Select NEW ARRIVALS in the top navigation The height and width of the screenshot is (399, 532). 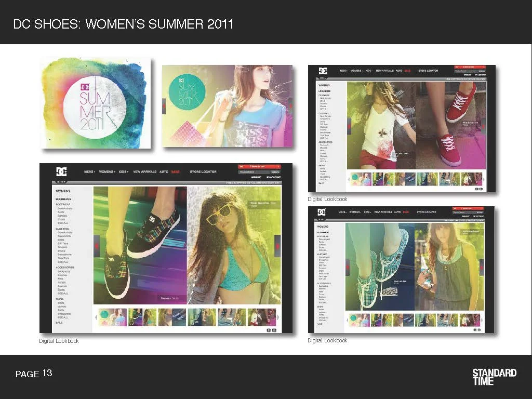coord(144,171)
